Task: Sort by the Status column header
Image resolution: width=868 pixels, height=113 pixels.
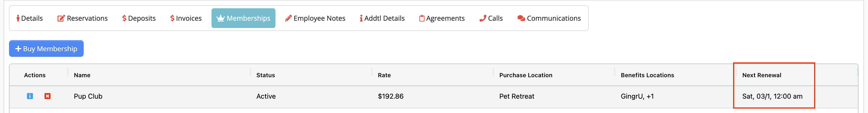Action: click(x=265, y=75)
